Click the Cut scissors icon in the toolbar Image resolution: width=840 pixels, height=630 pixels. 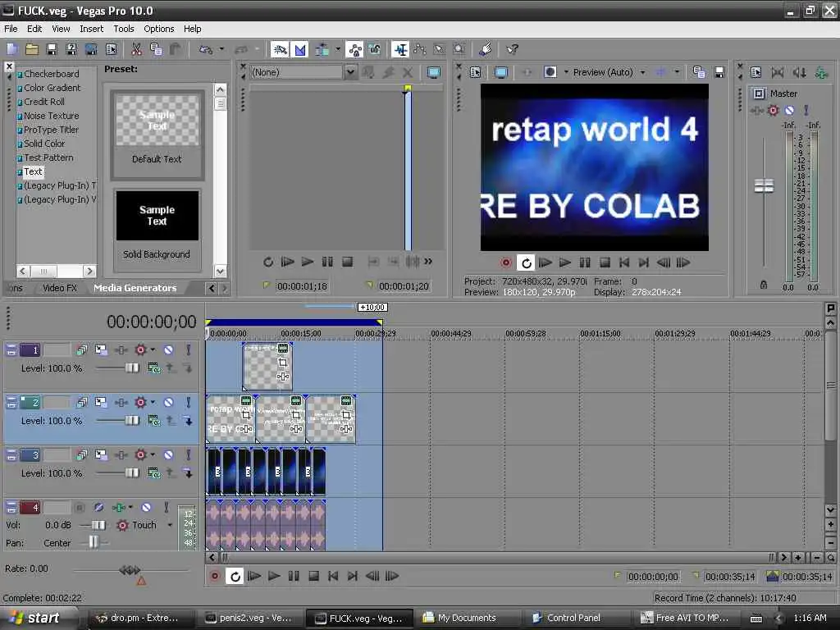[x=137, y=49]
